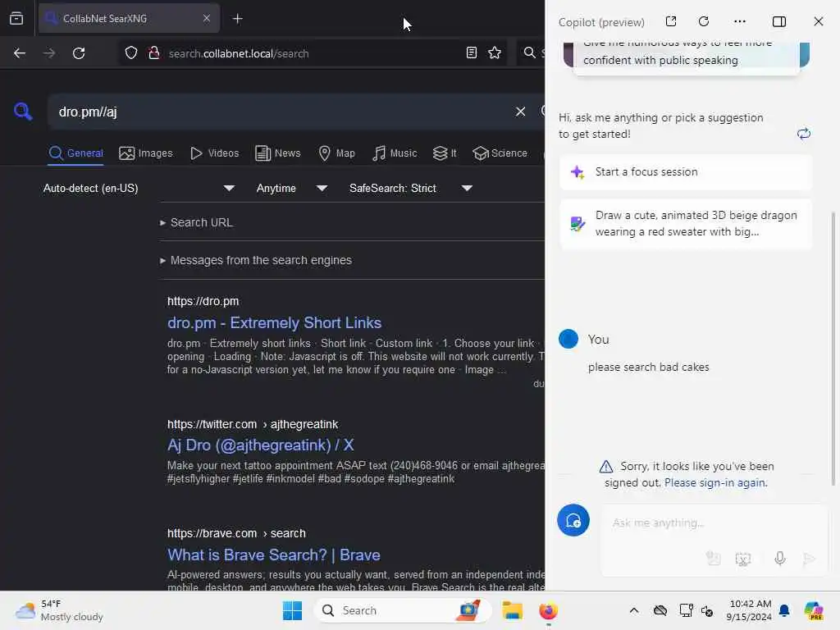
Task: Switch to the Music search tab
Action: pos(395,153)
